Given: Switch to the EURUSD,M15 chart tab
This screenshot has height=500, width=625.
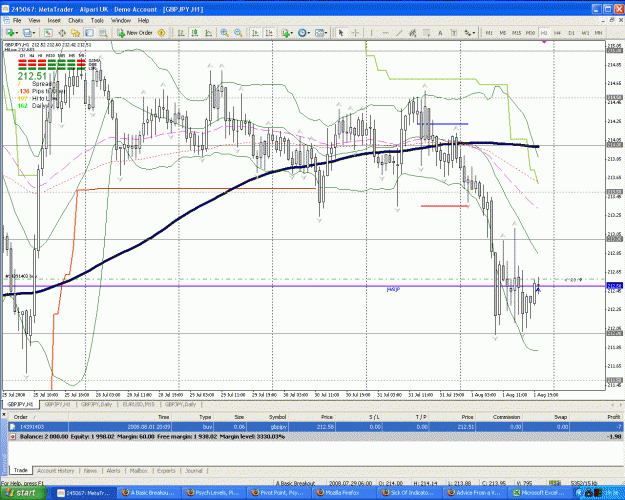Looking at the screenshot, I should coord(138,404).
